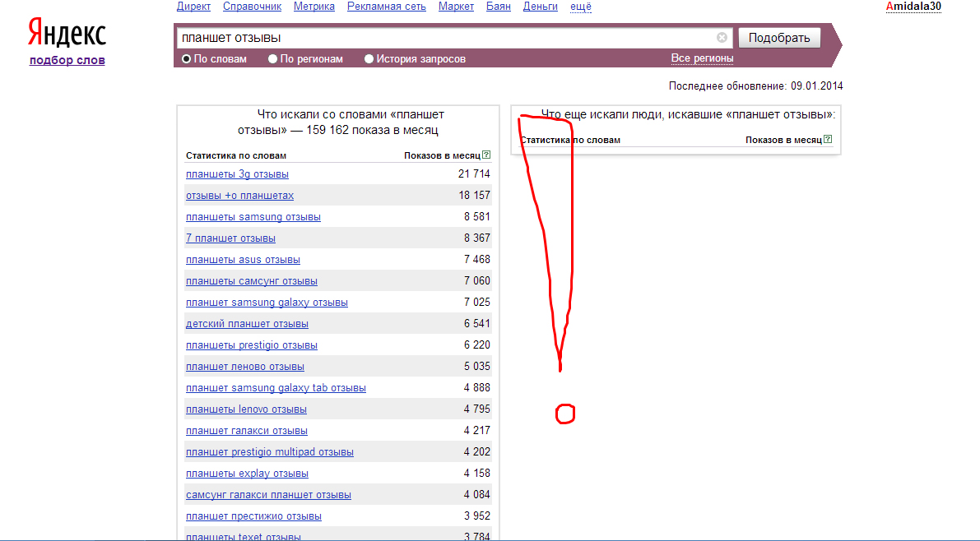The height and width of the screenshot is (541, 980).
Task: Open help icon beside left 'Показов в месяц'
Action: point(486,155)
